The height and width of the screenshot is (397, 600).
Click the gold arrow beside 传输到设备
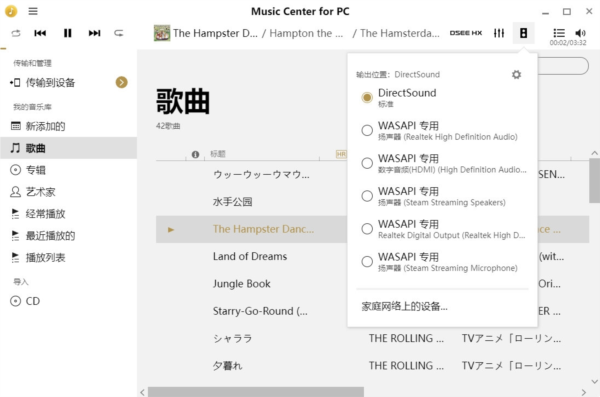(x=122, y=82)
